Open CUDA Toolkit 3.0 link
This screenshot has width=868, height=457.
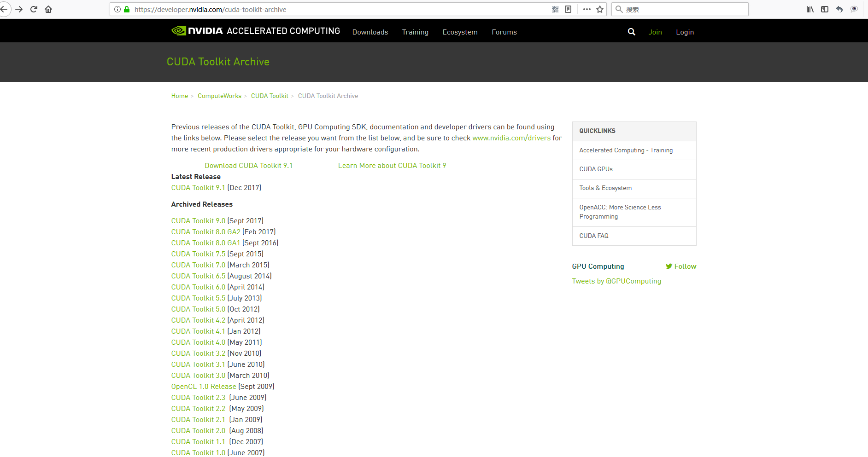198,376
